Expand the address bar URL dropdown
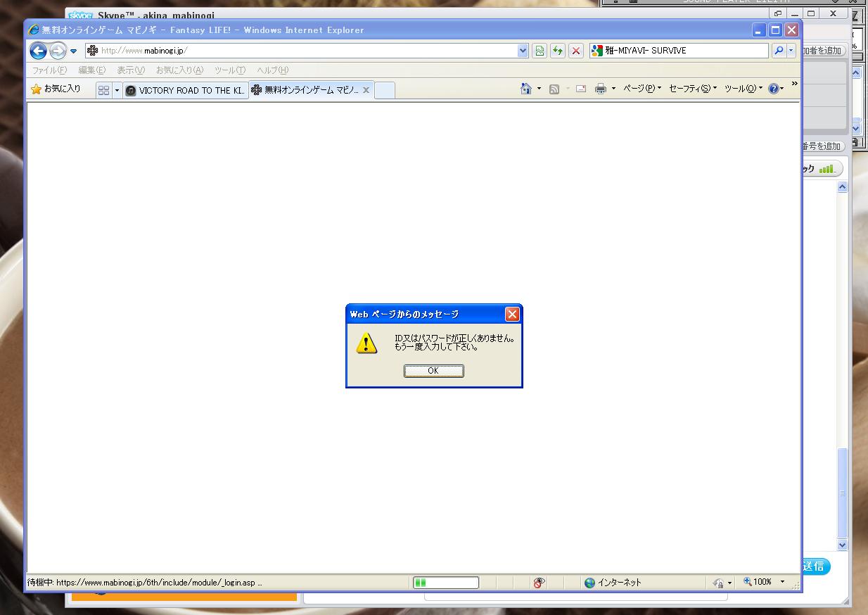The width and height of the screenshot is (868, 615). [523, 51]
